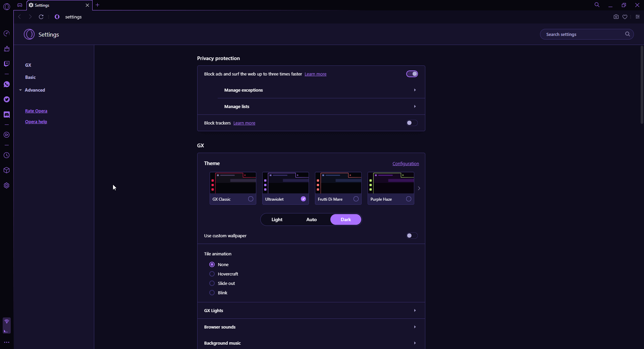Click the search settings magnifier icon

(x=627, y=34)
